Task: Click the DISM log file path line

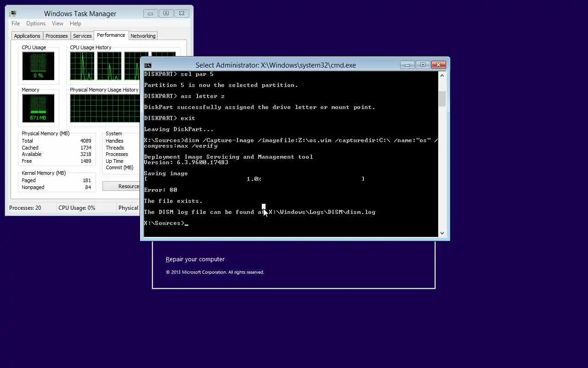Action: pyautogui.click(x=260, y=212)
